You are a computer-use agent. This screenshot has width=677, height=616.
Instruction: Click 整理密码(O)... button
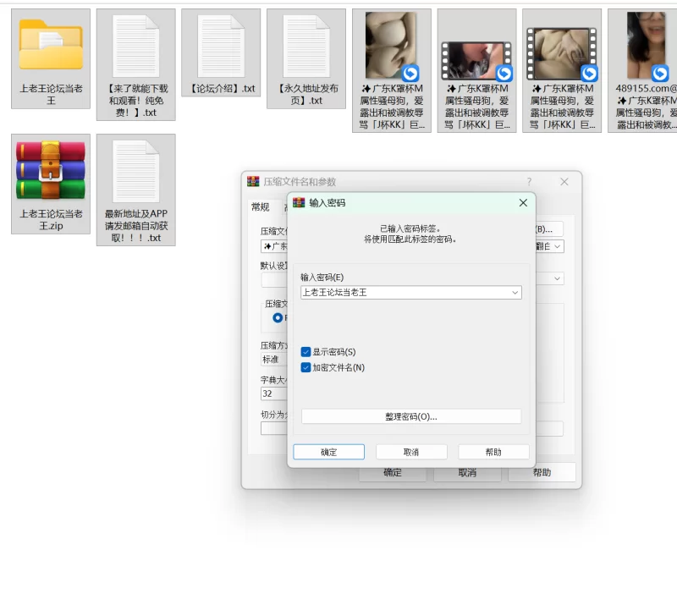[411, 416]
